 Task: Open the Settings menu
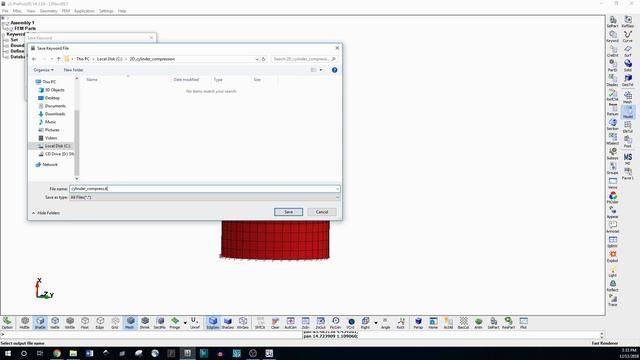(106, 11)
